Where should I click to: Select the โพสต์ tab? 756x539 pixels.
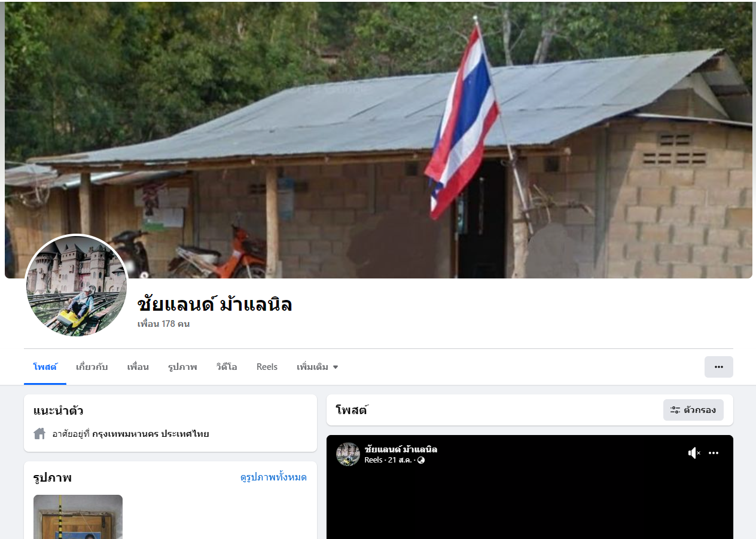pyautogui.click(x=45, y=367)
